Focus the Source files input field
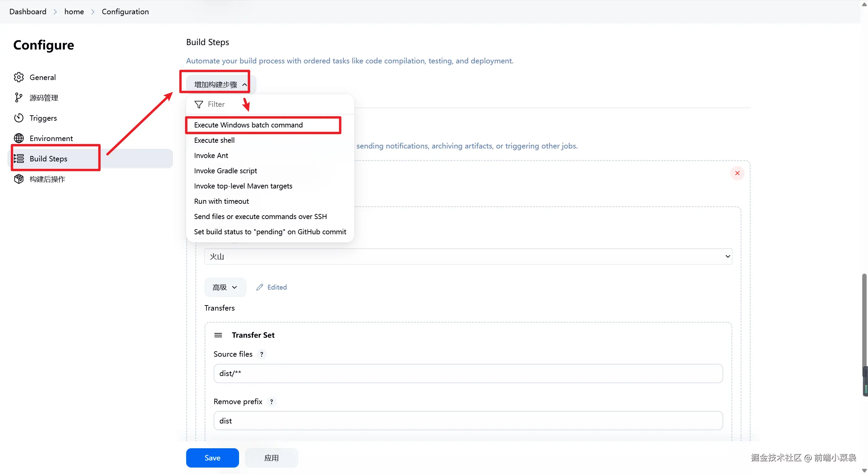 click(468, 373)
